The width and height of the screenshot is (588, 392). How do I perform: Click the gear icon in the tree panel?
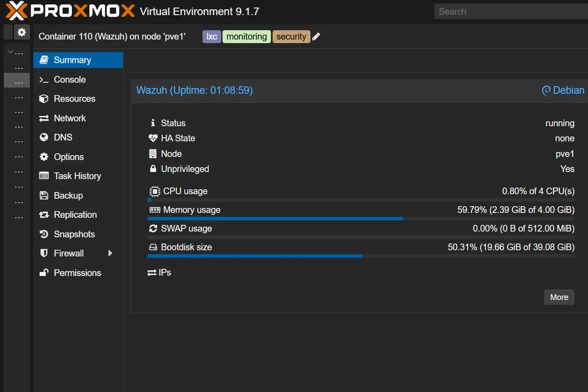(x=22, y=32)
